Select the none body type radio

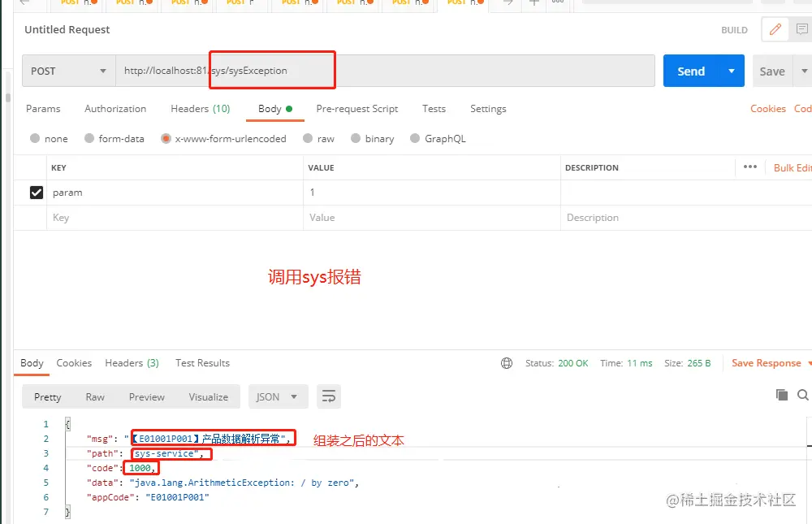pyautogui.click(x=35, y=138)
